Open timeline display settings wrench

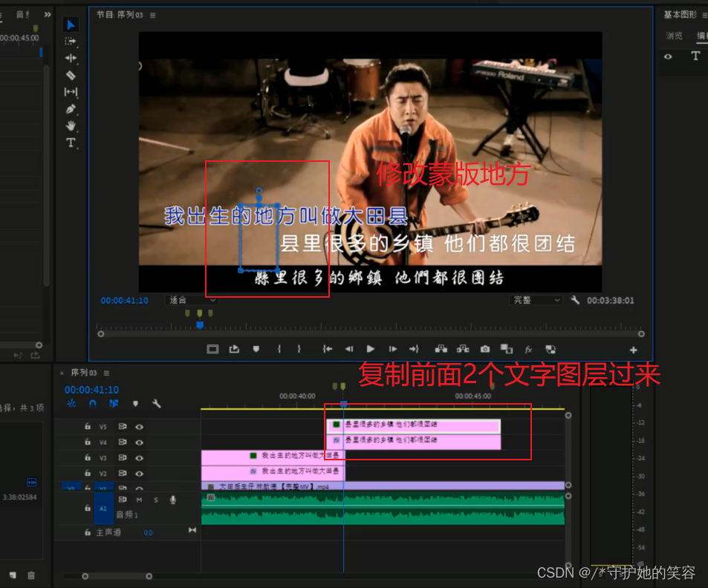coord(156,404)
